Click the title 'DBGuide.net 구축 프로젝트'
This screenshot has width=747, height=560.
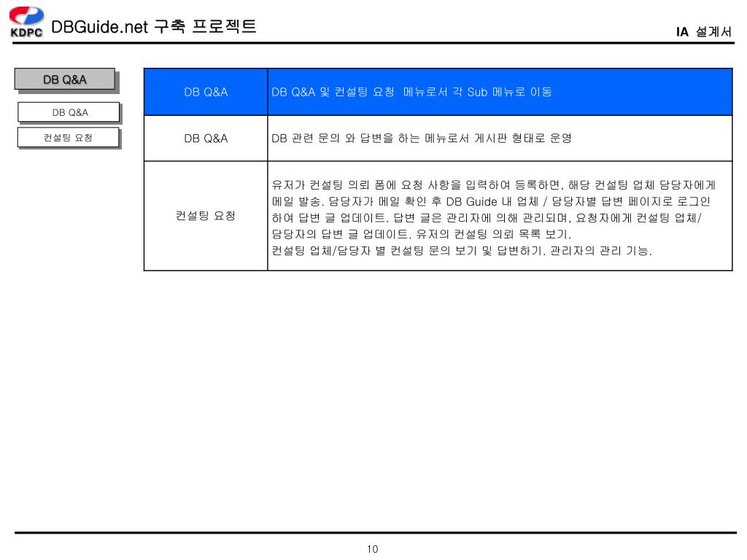coord(153,27)
